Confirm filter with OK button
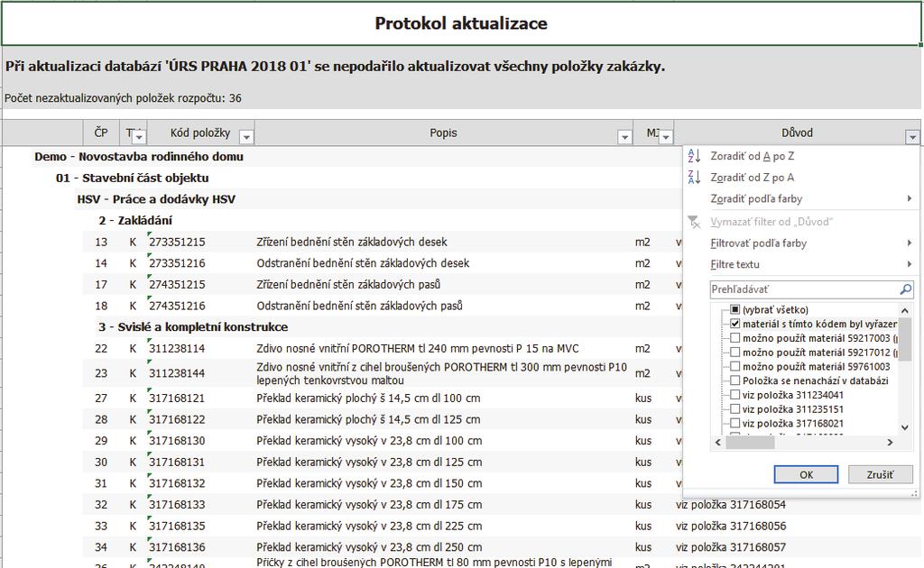 806,474
